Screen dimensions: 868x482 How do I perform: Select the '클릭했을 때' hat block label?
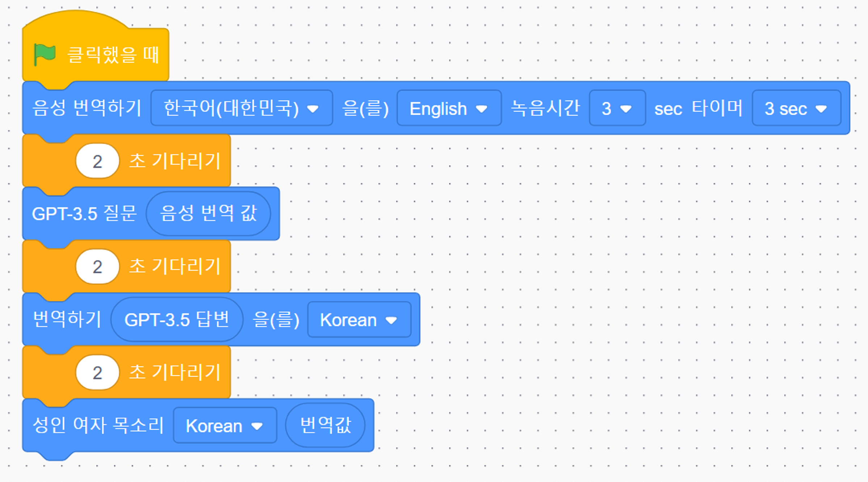pyautogui.click(x=113, y=55)
